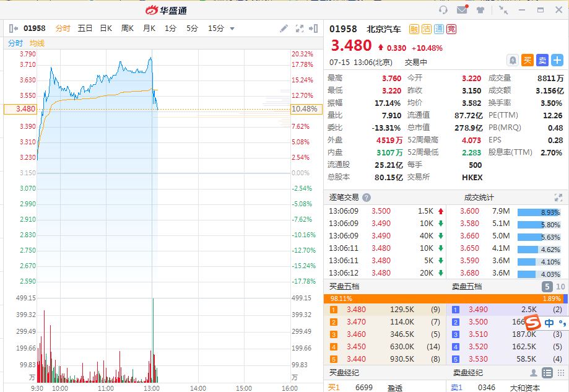Switch broker queue to list view
This screenshot has height=392, width=569.
pyautogui.click(x=547, y=373)
